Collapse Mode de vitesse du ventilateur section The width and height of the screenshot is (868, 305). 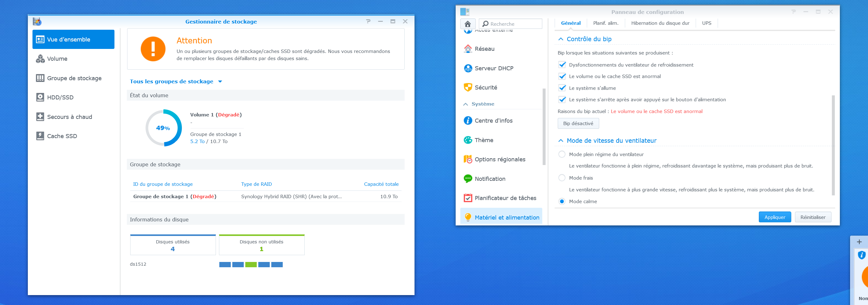[x=561, y=141]
